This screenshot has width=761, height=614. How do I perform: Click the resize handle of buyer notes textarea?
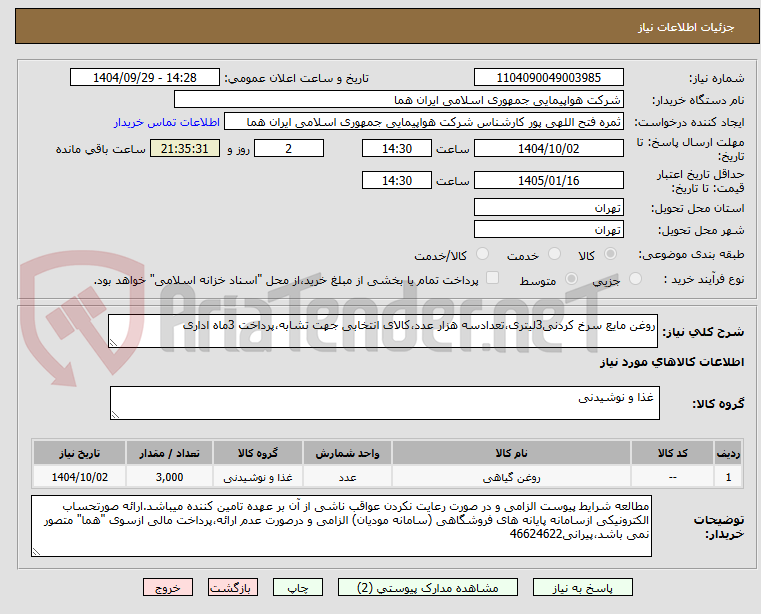point(36,552)
